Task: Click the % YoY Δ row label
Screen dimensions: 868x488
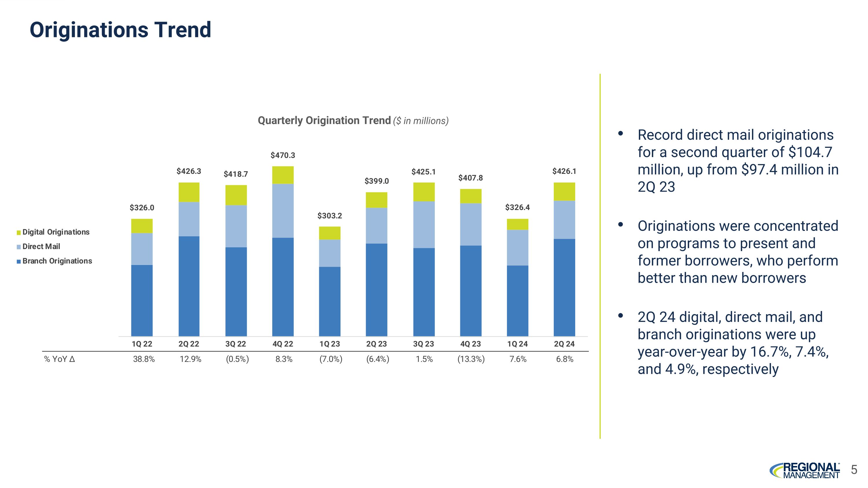Action: tap(60, 359)
